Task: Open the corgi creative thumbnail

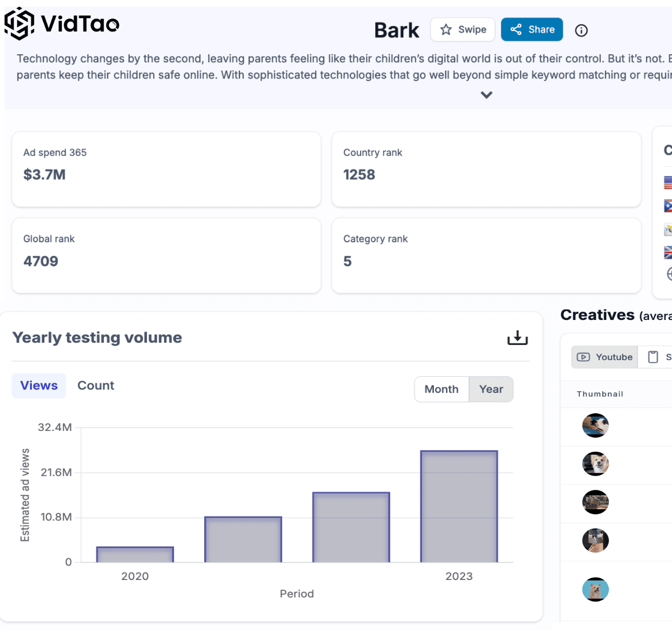Action: point(595,464)
